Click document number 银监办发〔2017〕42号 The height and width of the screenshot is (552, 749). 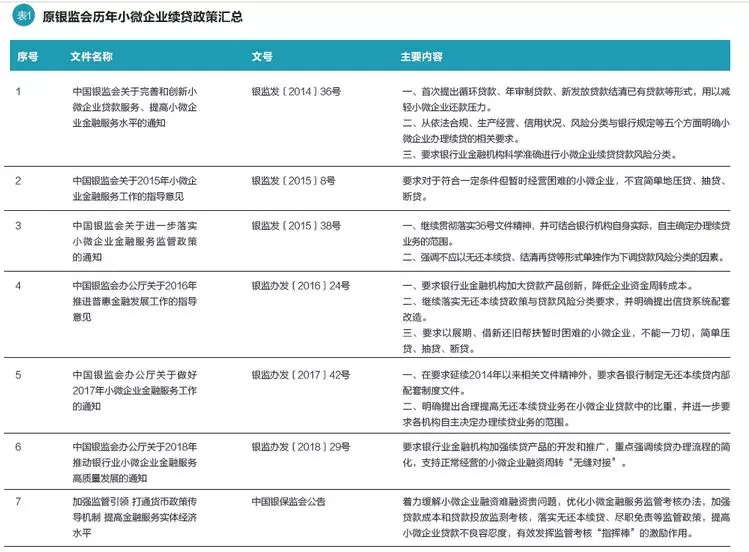(x=300, y=375)
